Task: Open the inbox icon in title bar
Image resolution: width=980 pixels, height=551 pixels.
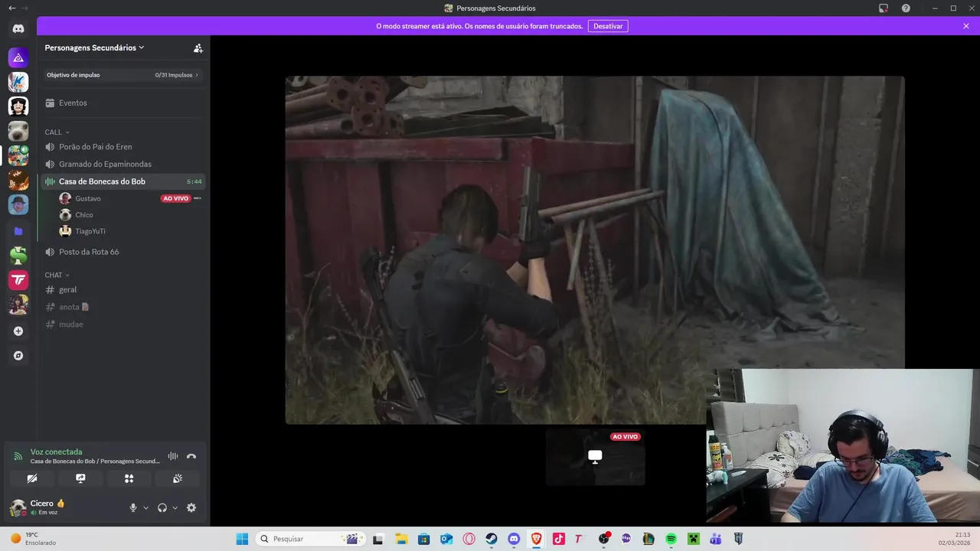Action: click(x=883, y=8)
